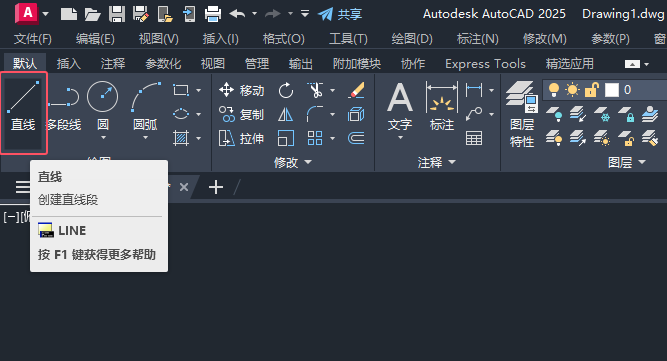Click the Plot printer icon

click(x=213, y=14)
